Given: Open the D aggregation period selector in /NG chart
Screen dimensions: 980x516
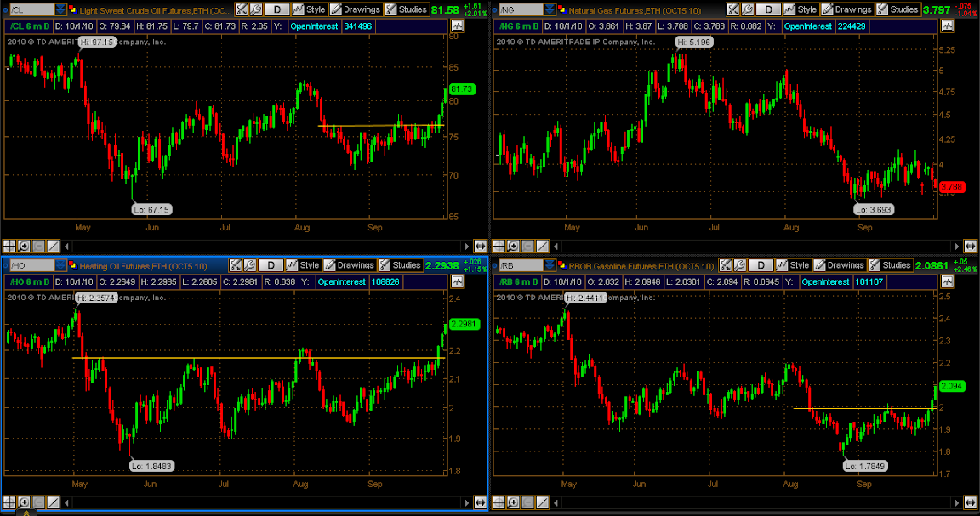Looking at the screenshot, I should coord(768,9).
